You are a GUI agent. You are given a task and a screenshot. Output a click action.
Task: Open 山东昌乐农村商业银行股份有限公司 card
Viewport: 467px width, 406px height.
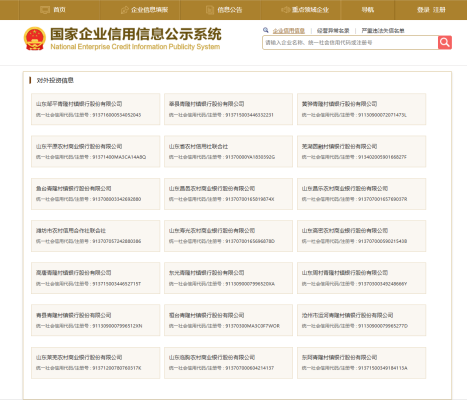pyautogui.click(x=362, y=194)
